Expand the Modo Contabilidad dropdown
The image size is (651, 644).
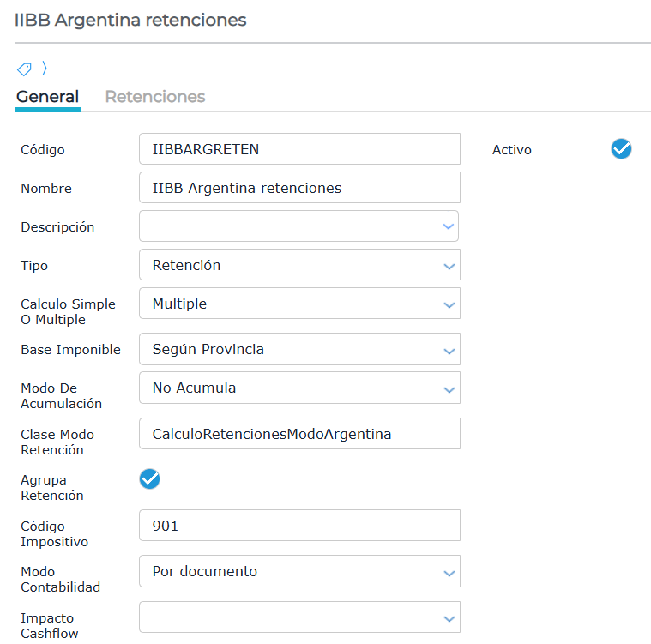(x=299, y=571)
